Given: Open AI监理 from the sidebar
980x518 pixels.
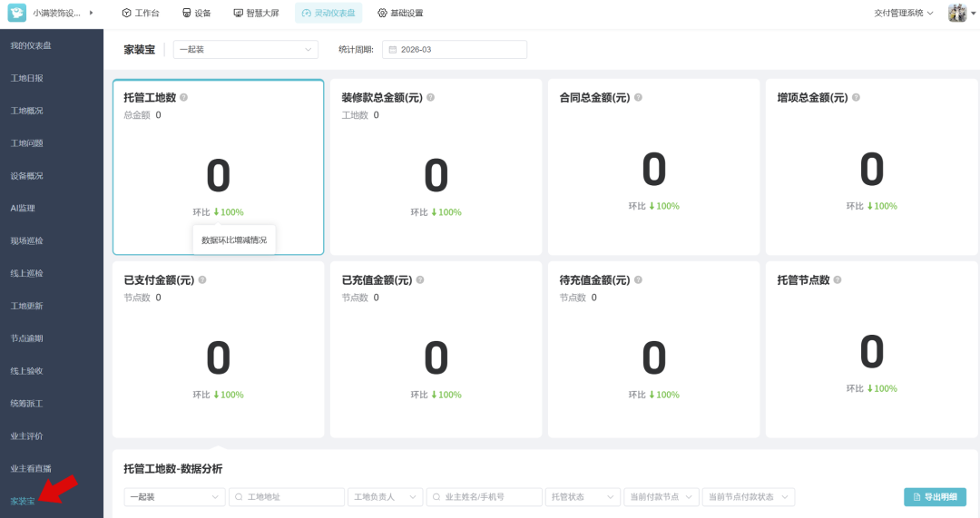Looking at the screenshot, I should pyautogui.click(x=23, y=208).
